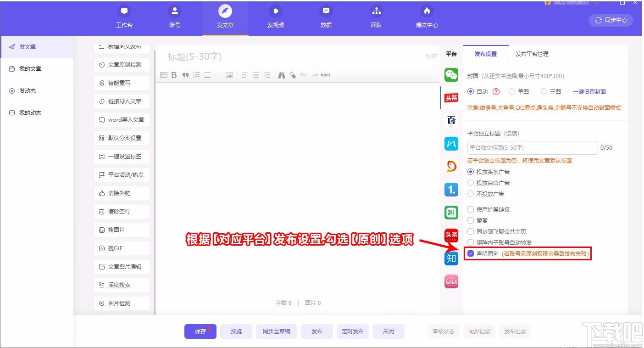Open the 同步中心 panel
Screen dimensions: 644x348
tap(611, 20)
